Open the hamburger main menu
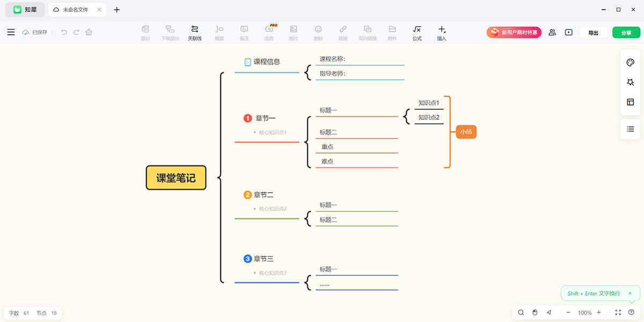644x322 pixels. pos(11,32)
